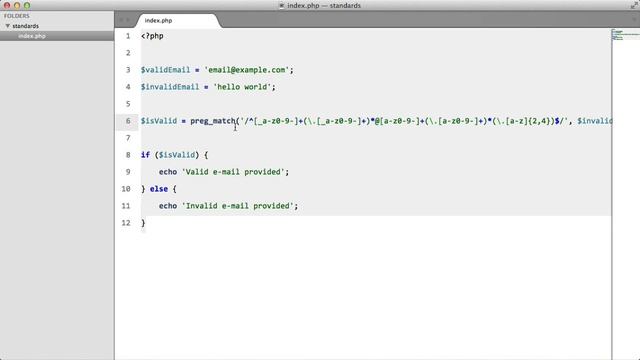Click line number 7 in the gutter
The height and width of the screenshot is (360, 640).
tap(128, 138)
